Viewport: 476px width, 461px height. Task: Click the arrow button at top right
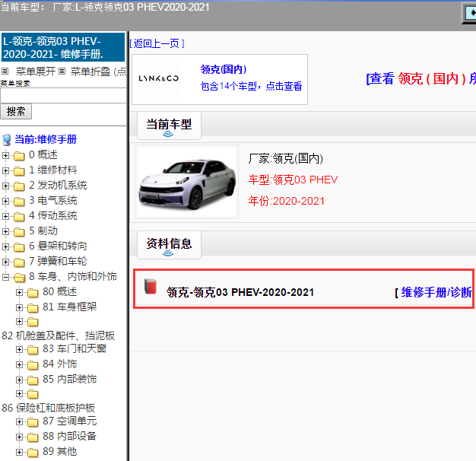click(x=470, y=13)
